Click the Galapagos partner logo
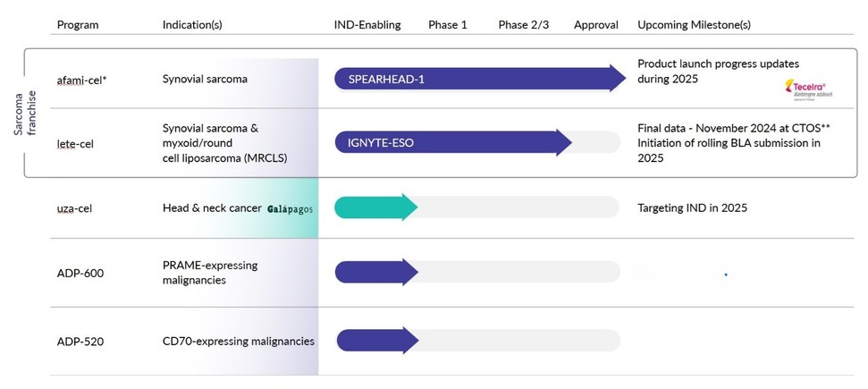Image resolution: width=868 pixels, height=389 pixels. [289, 208]
